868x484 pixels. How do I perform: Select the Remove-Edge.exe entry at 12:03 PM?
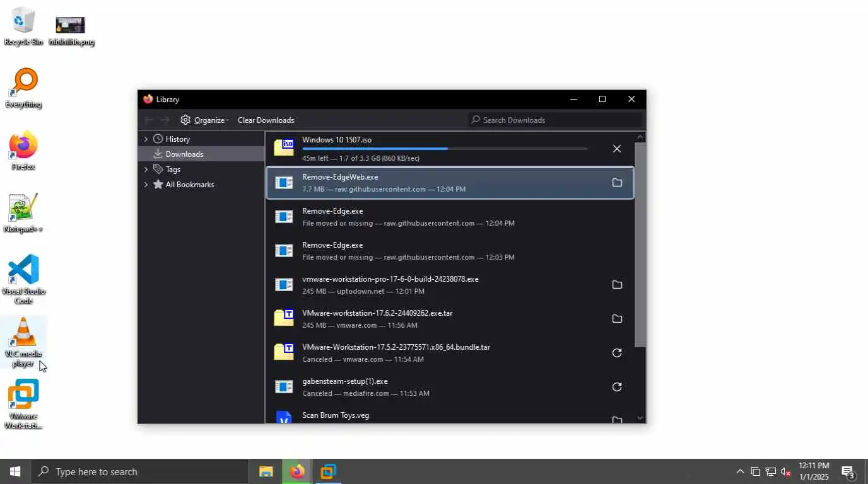coord(450,251)
